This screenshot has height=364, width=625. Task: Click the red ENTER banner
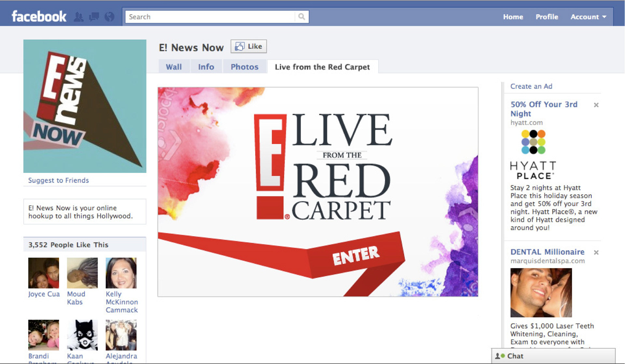coord(355,256)
